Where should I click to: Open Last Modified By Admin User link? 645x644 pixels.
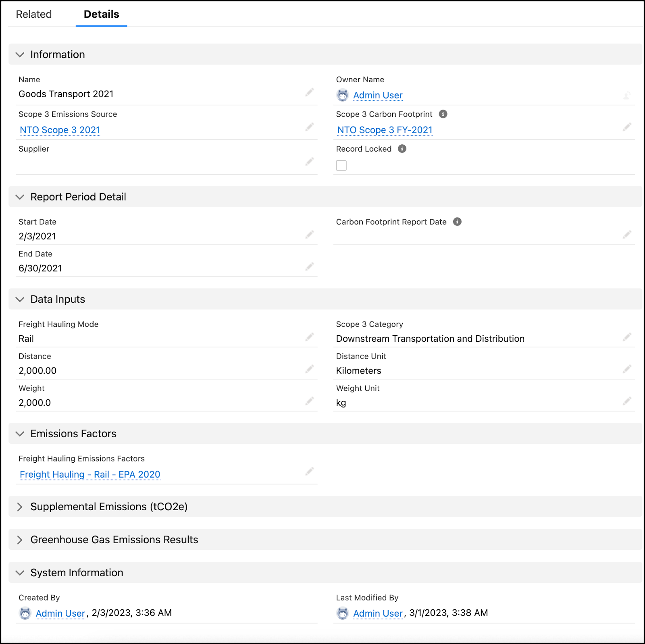[378, 613]
